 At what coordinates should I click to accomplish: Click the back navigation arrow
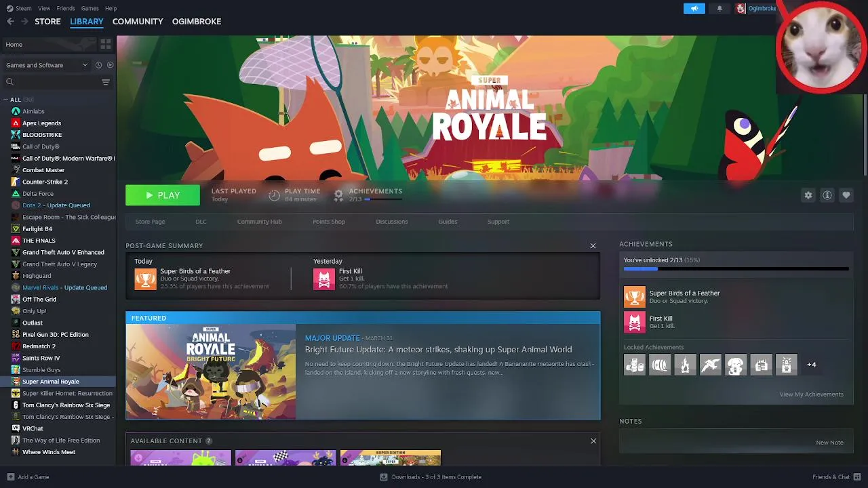click(10, 22)
